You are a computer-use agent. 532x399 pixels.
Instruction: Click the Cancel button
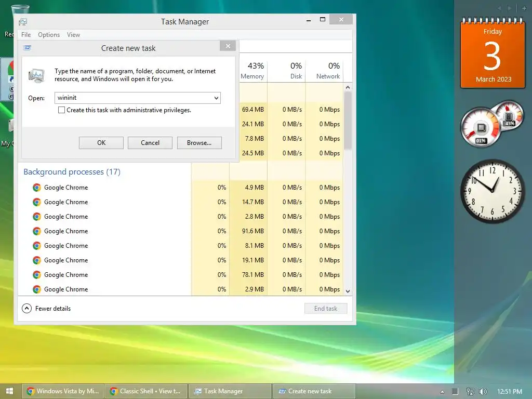coord(150,143)
